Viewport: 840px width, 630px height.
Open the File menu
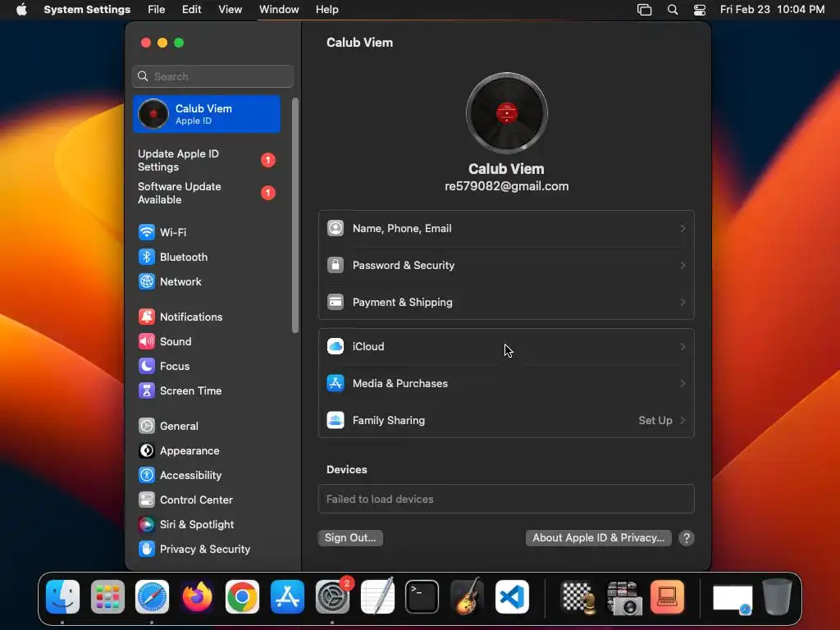[x=157, y=10]
